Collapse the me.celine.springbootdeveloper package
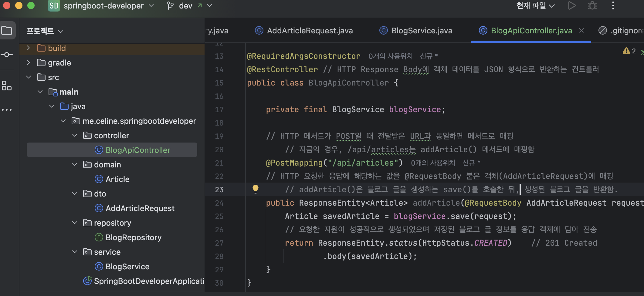The height and width of the screenshot is (296, 644). [x=63, y=121]
